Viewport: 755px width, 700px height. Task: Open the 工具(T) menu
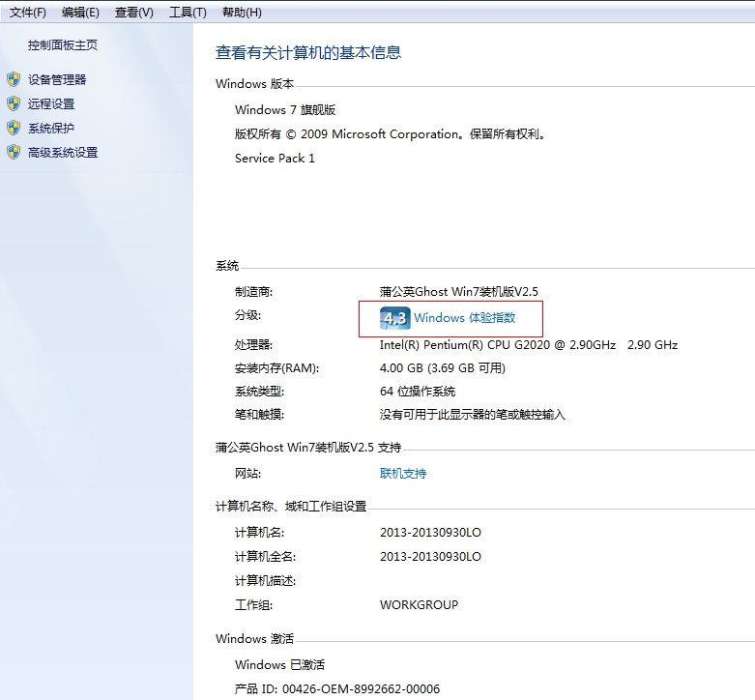point(188,13)
